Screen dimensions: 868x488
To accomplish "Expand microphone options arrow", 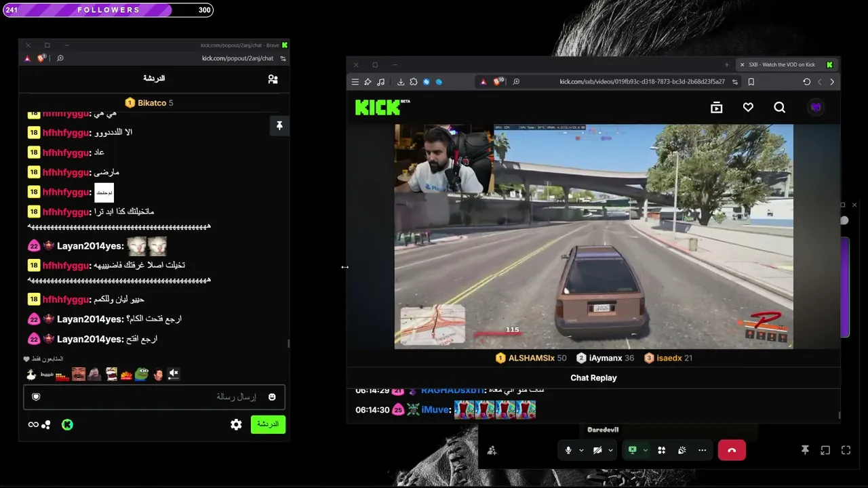I will coord(581,450).
